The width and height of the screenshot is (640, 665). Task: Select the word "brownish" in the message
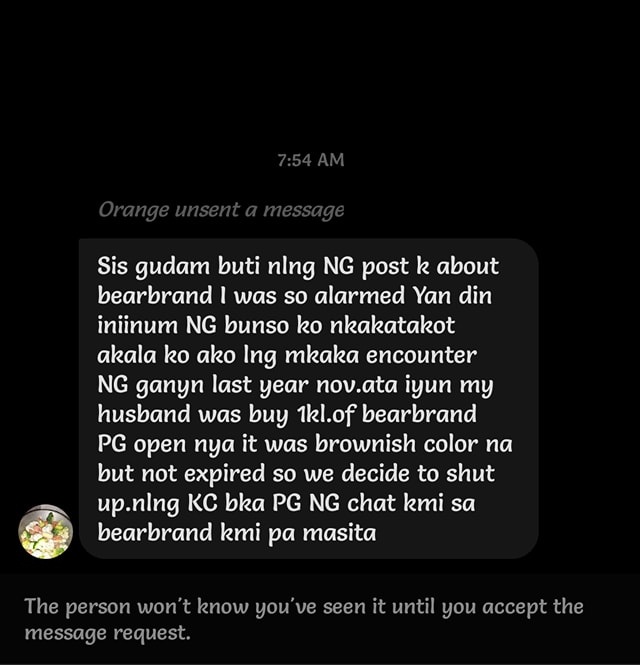pos(366,444)
